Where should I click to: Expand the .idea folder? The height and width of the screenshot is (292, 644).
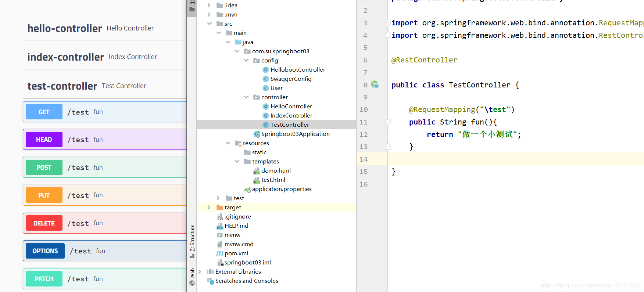[x=209, y=5]
